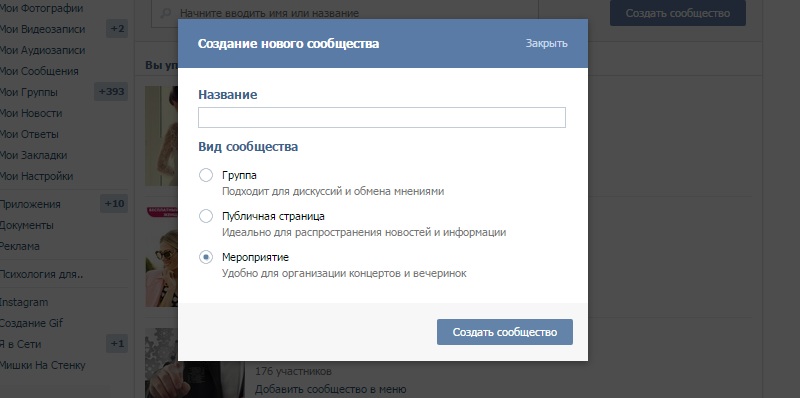The width and height of the screenshot is (800, 398).
Task: Open Я в Сети sidebar link
Action: tap(20, 344)
